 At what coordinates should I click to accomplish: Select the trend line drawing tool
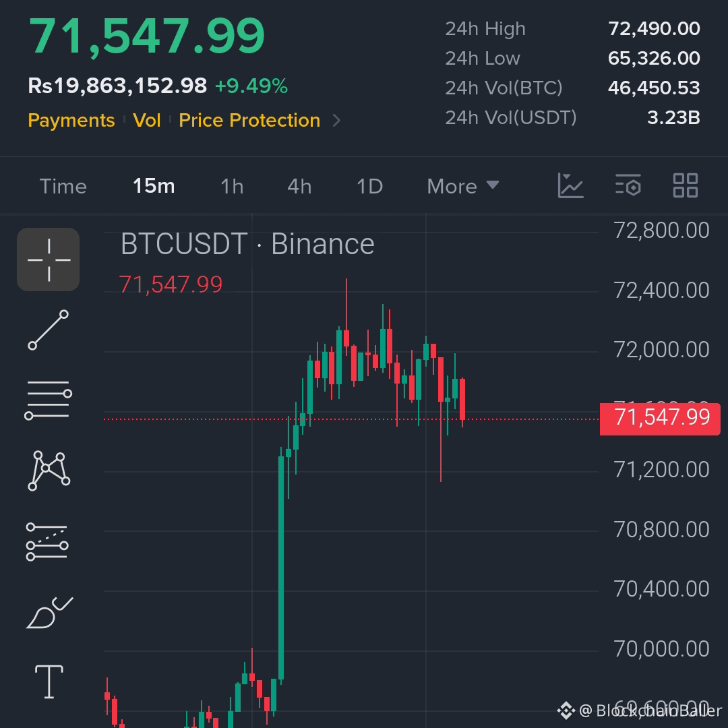point(49,330)
